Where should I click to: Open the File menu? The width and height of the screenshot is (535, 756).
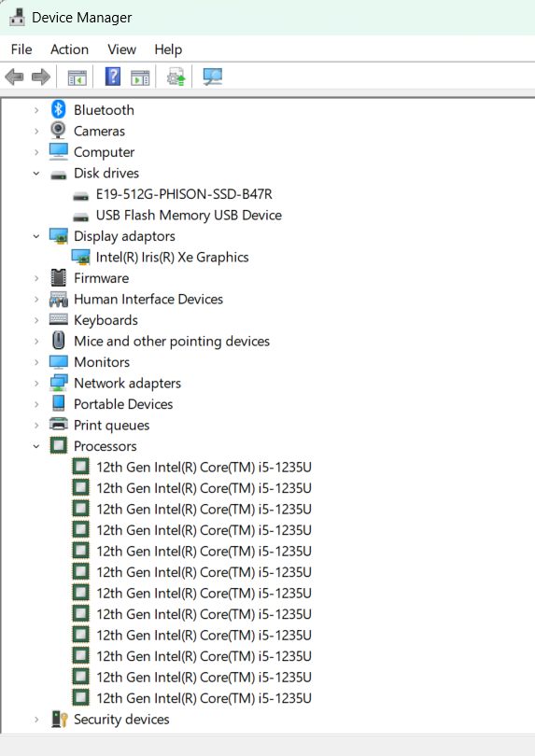point(21,49)
